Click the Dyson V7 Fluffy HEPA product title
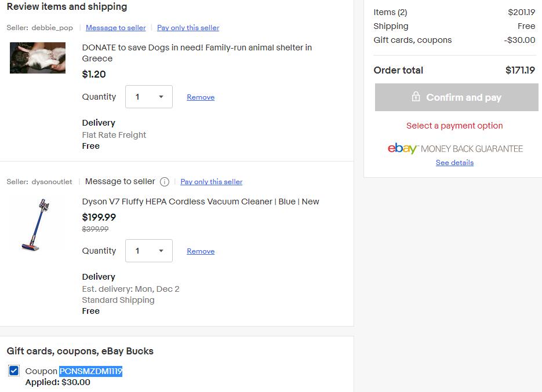The image size is (542, 392). [201, 202]
